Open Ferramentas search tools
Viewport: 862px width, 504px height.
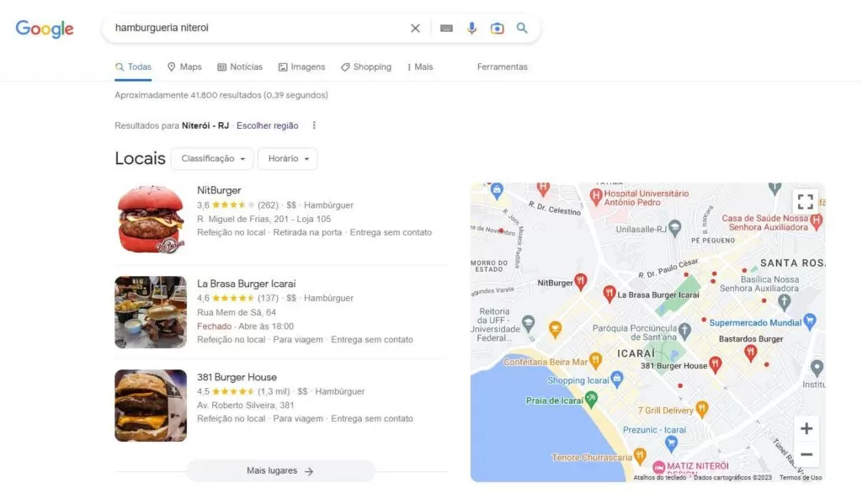tap(502, 67)
